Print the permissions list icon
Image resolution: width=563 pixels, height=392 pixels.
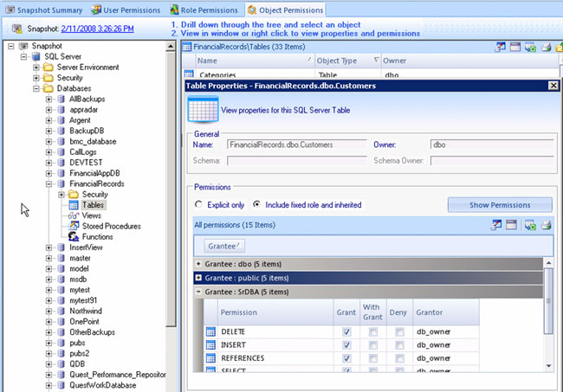[x=547, y=225]
